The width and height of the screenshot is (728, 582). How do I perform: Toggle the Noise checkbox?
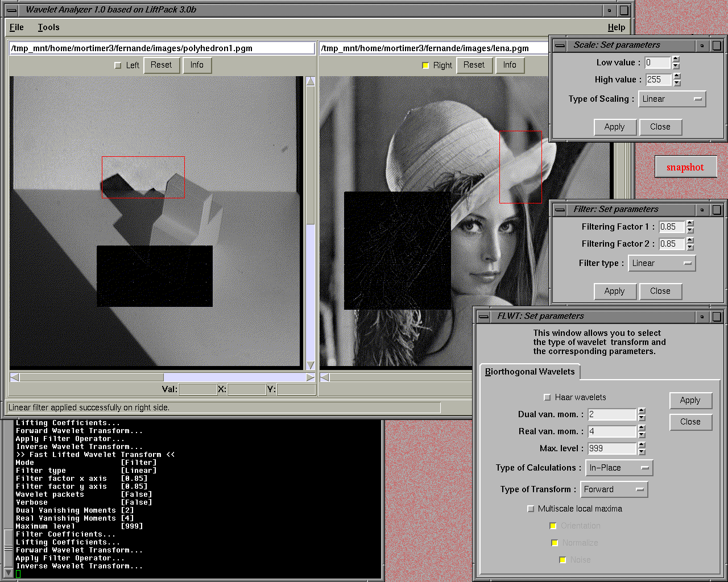pos(562,560)
